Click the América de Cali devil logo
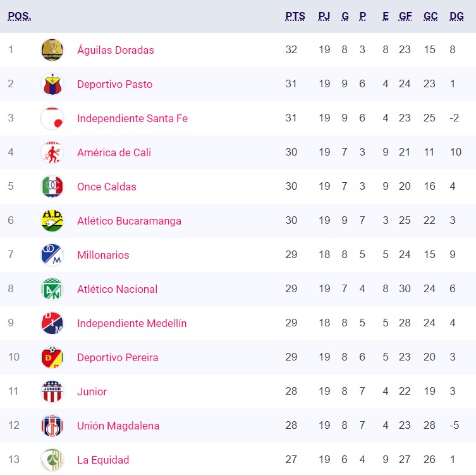Image resolution: width=476 pixels, height=475 pixels. point(52,152)
